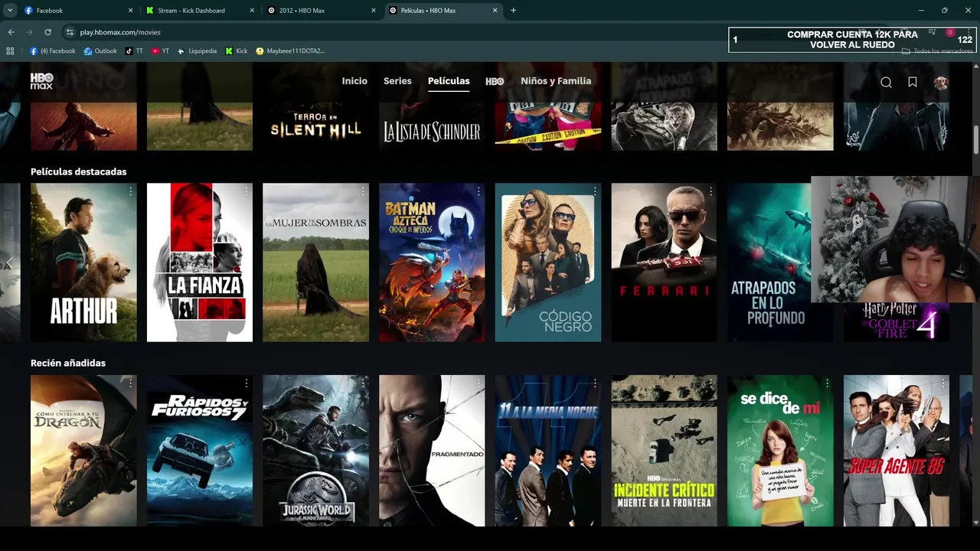Open Super Agente 86 movie poster

click(x=896, y=451)
